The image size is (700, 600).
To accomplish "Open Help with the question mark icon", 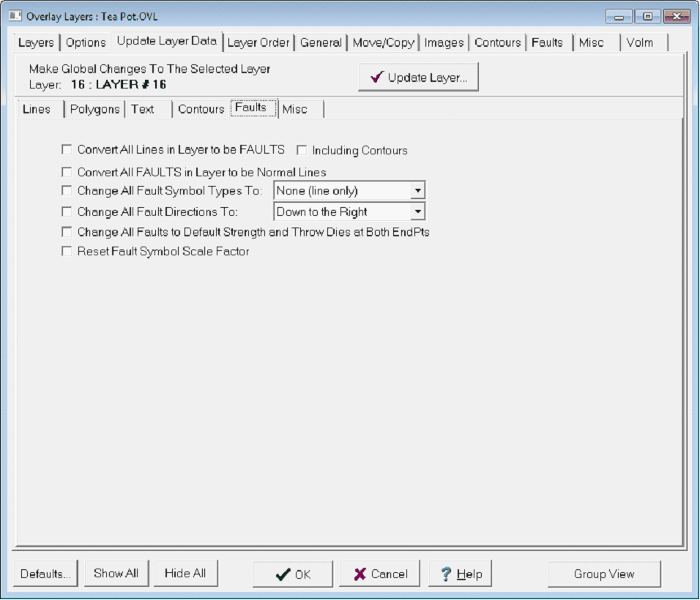I will click(x=460, y=574).
